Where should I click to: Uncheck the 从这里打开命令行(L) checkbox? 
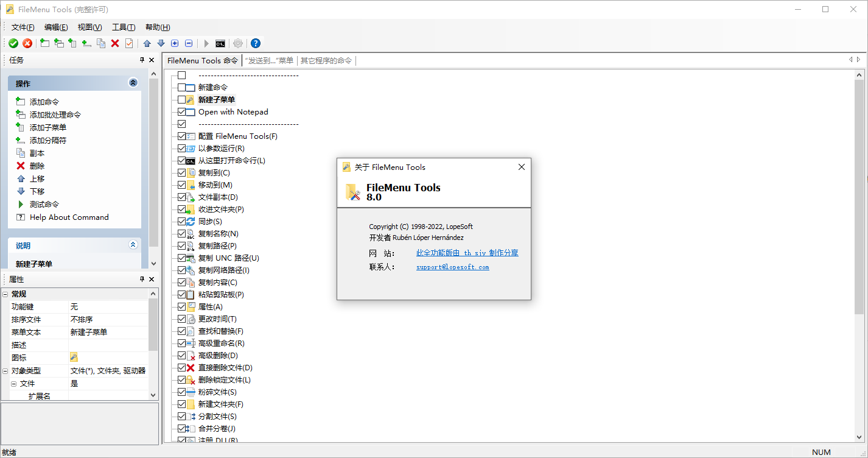pos(181,161)
